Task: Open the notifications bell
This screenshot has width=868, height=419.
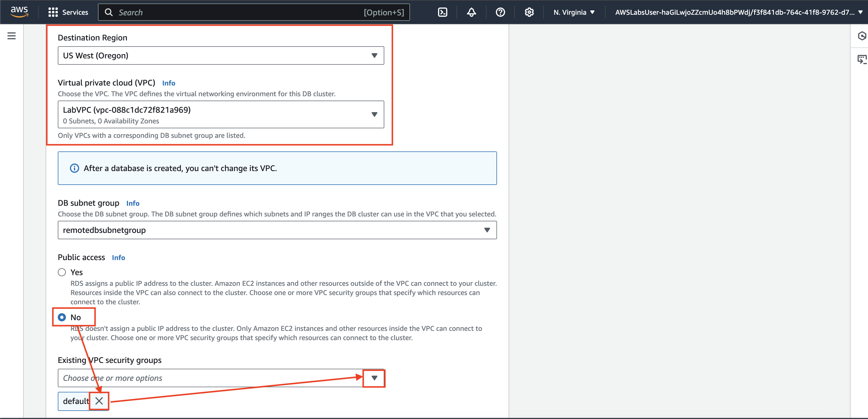Action: 471,12
